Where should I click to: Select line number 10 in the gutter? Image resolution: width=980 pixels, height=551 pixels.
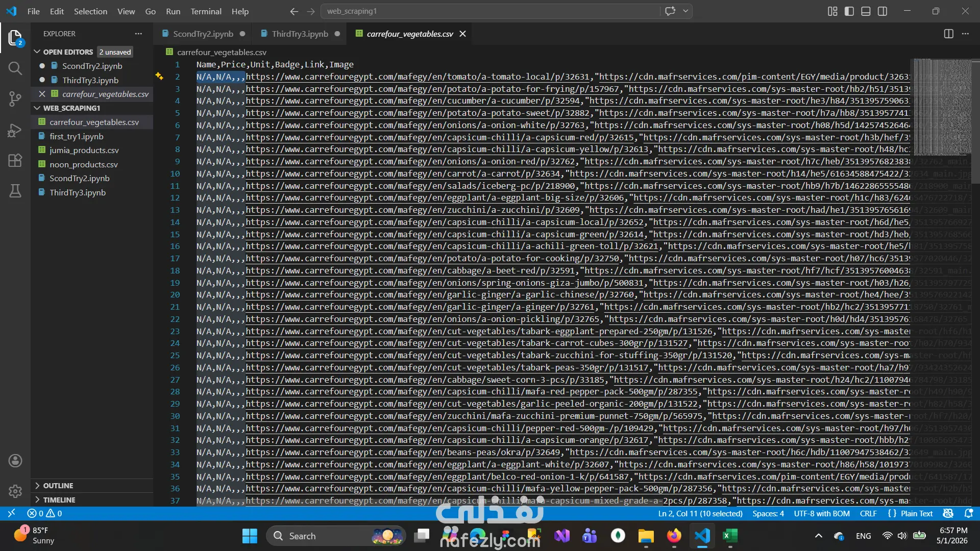pyautogui.click(x=175, y=173)
